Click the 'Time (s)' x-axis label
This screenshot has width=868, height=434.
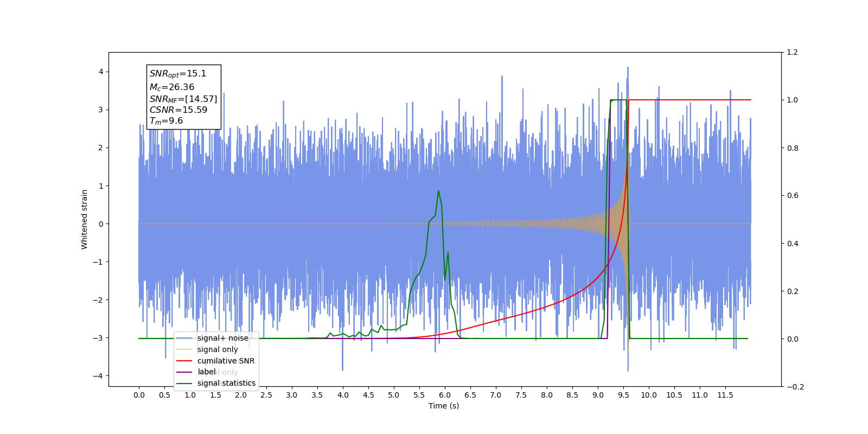tap(444, 406)
